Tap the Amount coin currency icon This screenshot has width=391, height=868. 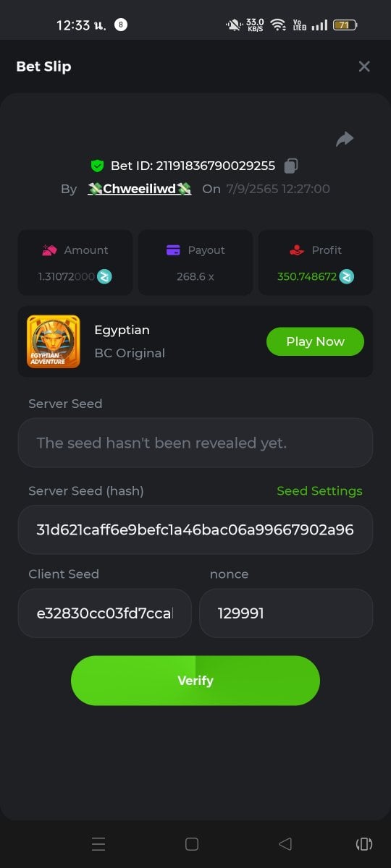(105, 276)
